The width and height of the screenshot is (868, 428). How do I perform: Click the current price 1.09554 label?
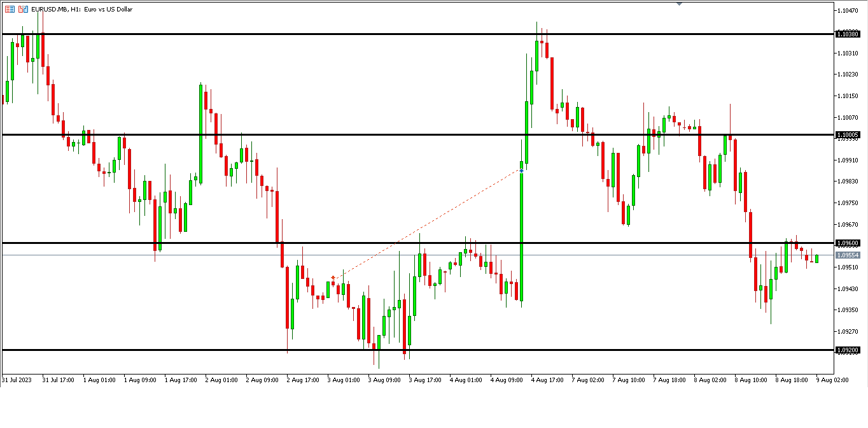[x=848, y=255]
